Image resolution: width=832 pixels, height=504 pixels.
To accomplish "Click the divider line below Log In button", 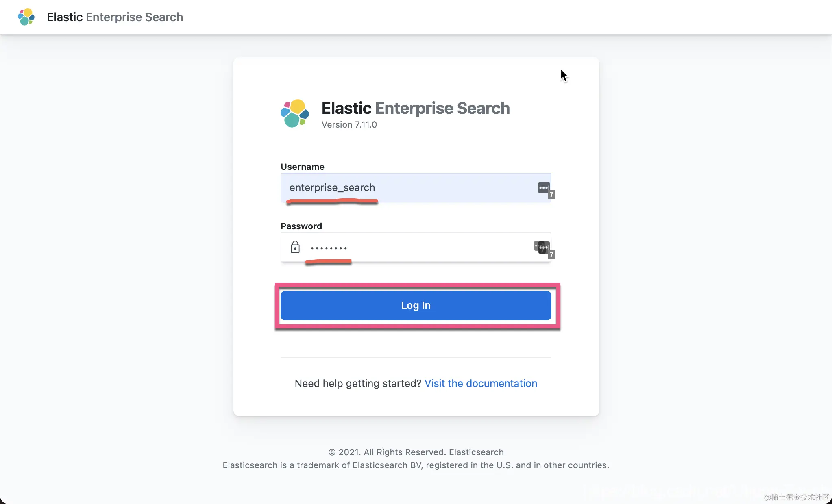I will [416, 357].
